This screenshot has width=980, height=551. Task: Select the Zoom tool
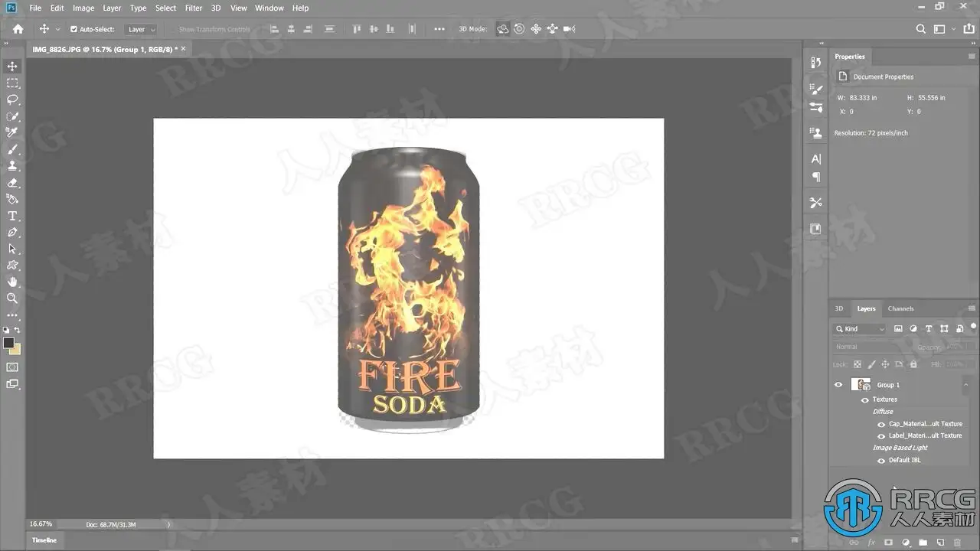(12, 298)
